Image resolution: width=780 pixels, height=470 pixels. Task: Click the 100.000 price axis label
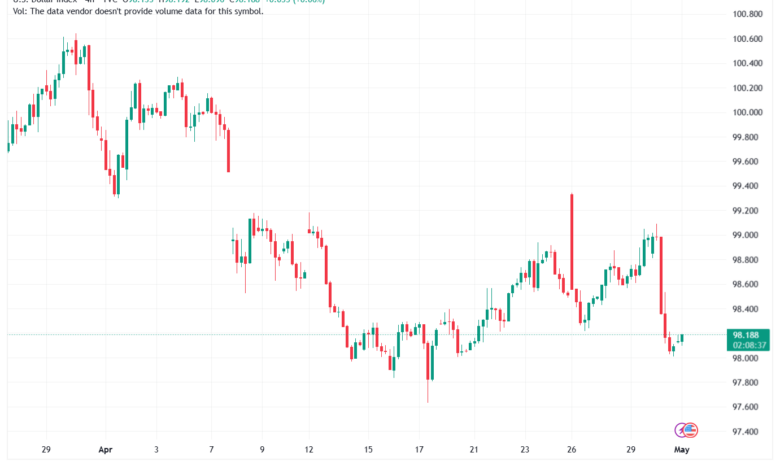tap(748, 112)
